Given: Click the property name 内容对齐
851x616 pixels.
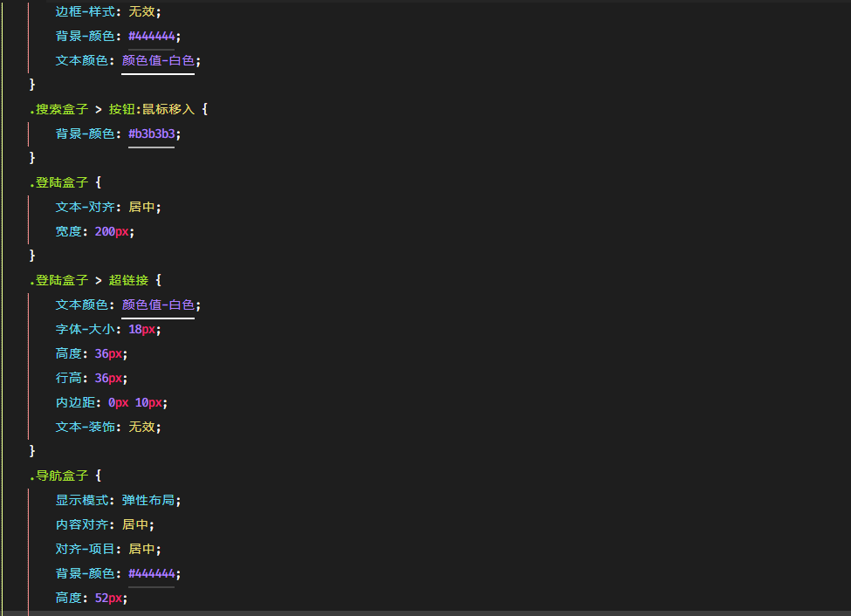Looking at the screenshot, I should pos(81,524).
